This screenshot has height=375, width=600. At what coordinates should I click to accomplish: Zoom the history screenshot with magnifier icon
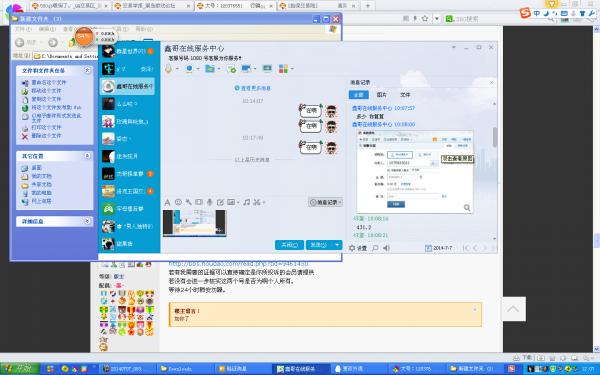(x=467, y=207)
